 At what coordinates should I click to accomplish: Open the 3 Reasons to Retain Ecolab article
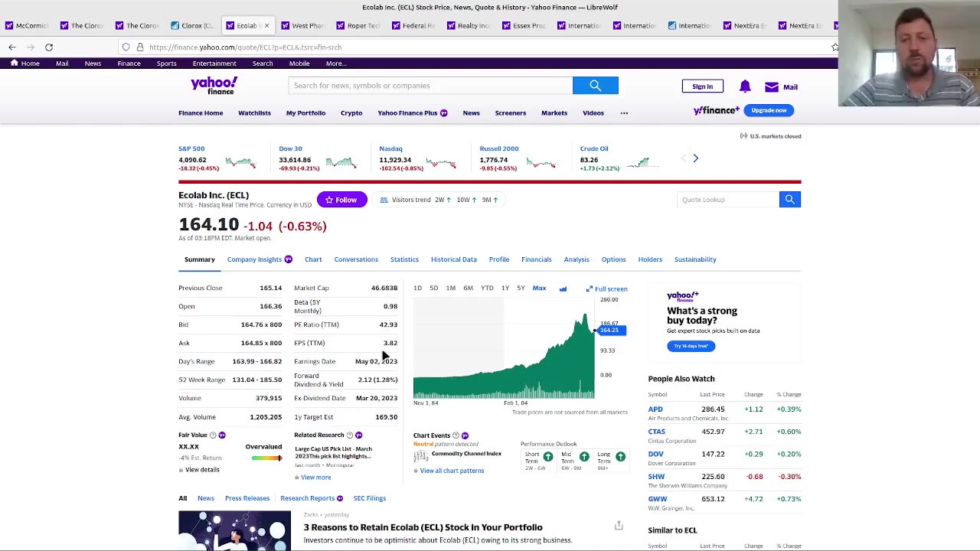(423, 527)
